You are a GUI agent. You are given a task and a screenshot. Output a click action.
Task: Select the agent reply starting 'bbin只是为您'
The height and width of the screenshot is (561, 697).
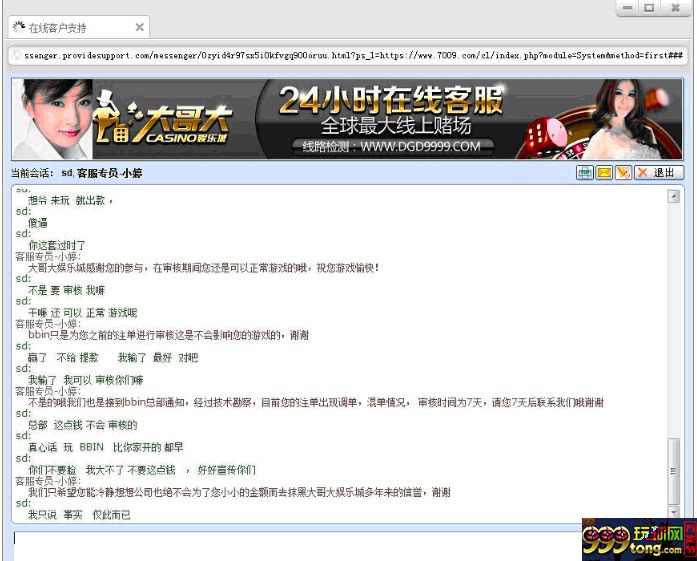click(168, 335)
